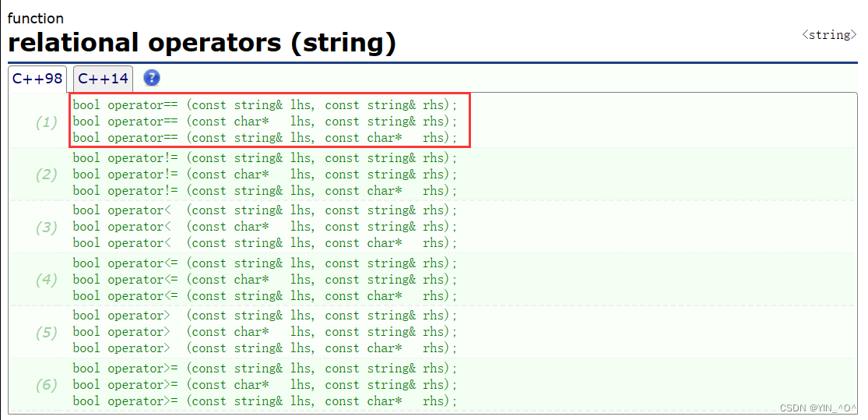The width and height of the screenshot is (868, 420).
Task: Click the (2) label beside operator!= prototypes
Action: click(47, 175)
